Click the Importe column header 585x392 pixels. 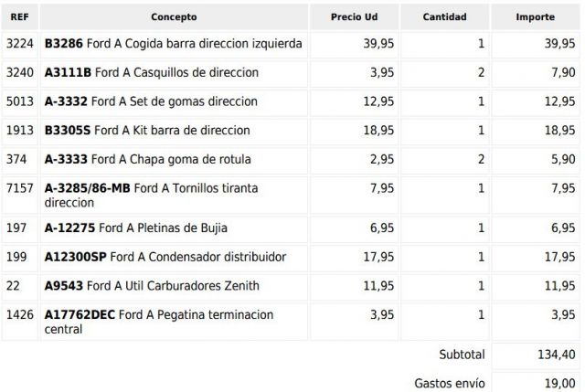535,17
